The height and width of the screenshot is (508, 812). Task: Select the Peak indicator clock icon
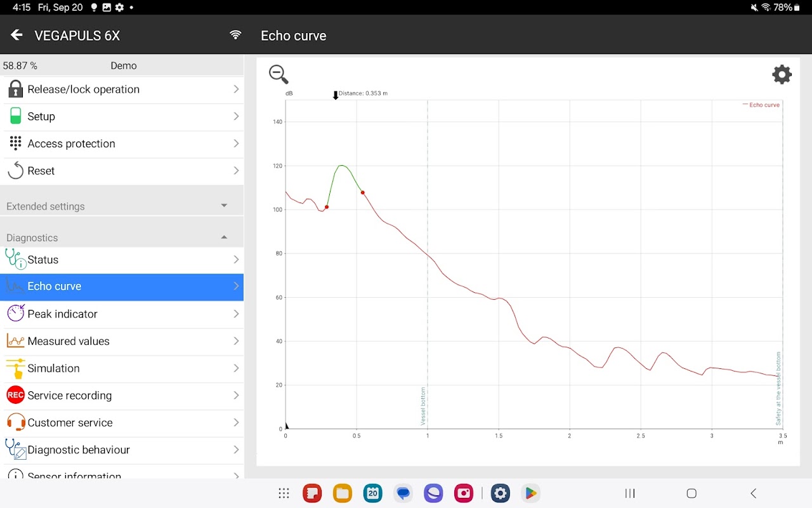pos(15,314)
